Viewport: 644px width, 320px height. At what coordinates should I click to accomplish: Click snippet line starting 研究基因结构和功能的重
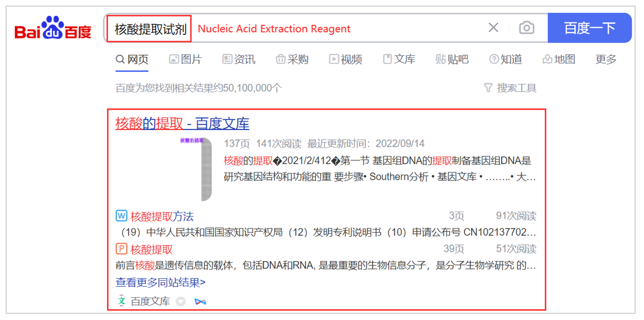[x=380, y=178]
